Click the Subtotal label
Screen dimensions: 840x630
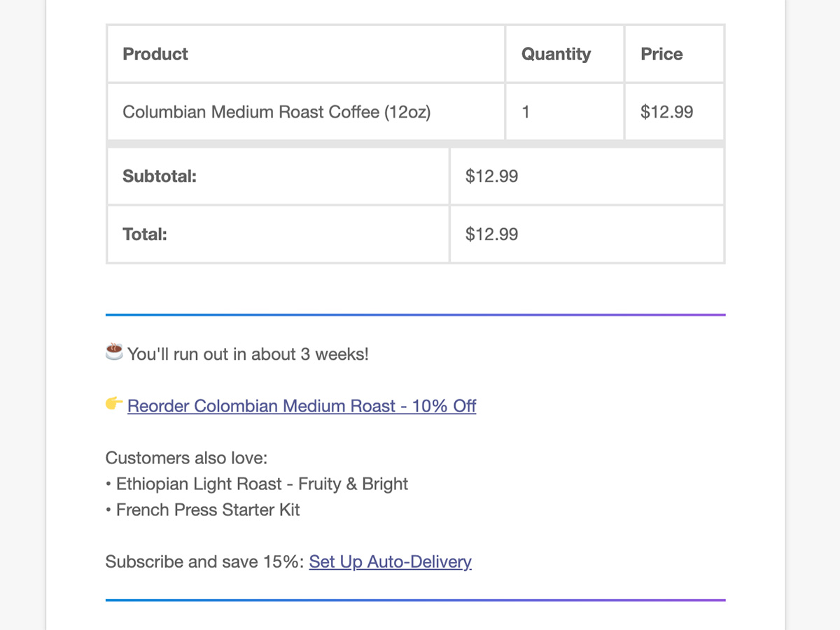pyautogui.click(x=160, y=176)
